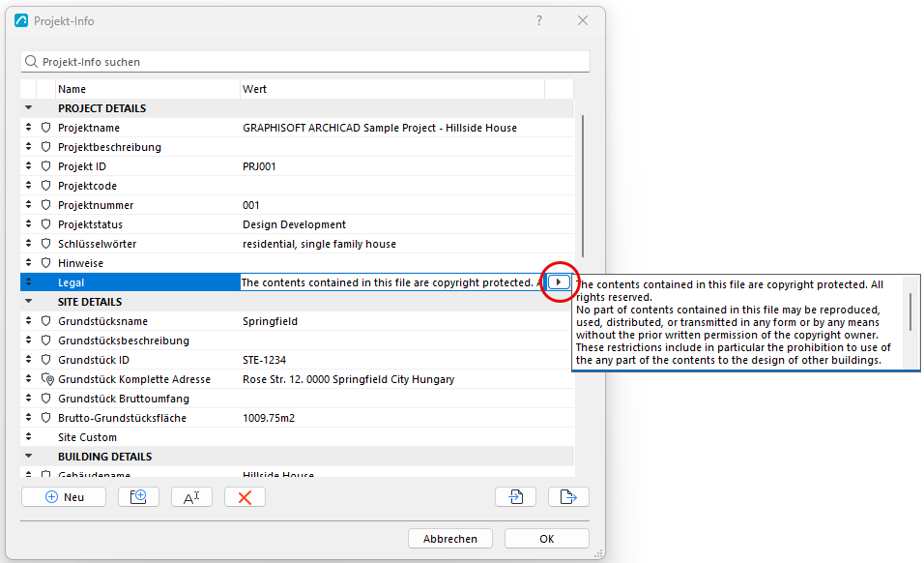
Task: Click the export Projekt-Info icon button
Action: coord(568,497)
